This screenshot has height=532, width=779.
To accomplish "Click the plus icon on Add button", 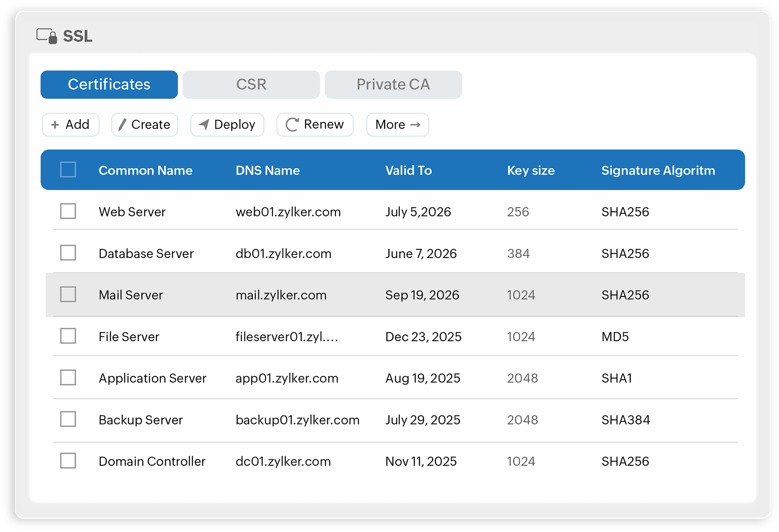I will pos(55,125).
